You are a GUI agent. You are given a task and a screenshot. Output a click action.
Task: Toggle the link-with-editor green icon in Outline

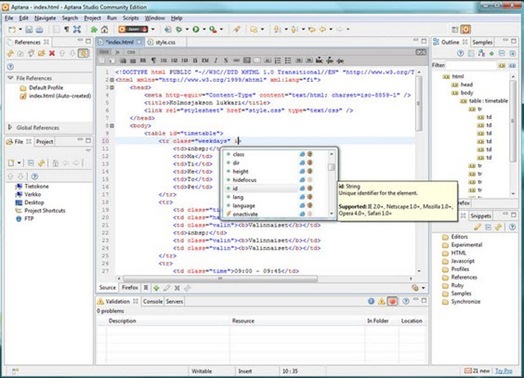click(492, 53)
